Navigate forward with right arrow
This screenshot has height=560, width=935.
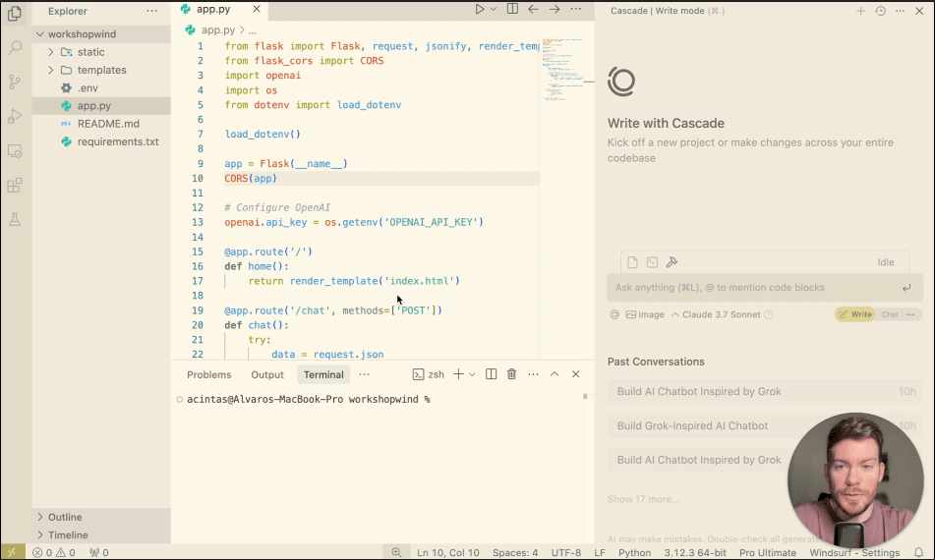click(x=555, y=9)
